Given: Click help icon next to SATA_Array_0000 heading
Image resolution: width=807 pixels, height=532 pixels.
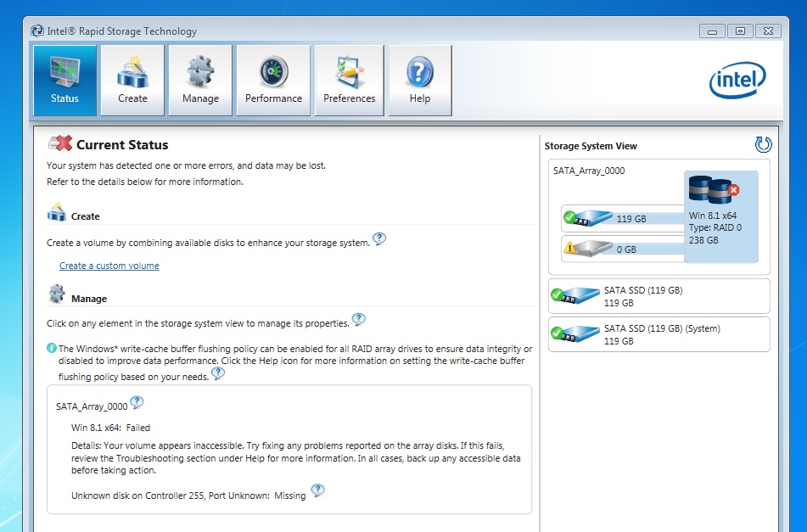Looking at the screenshot, I should click(x=137, y=402).
